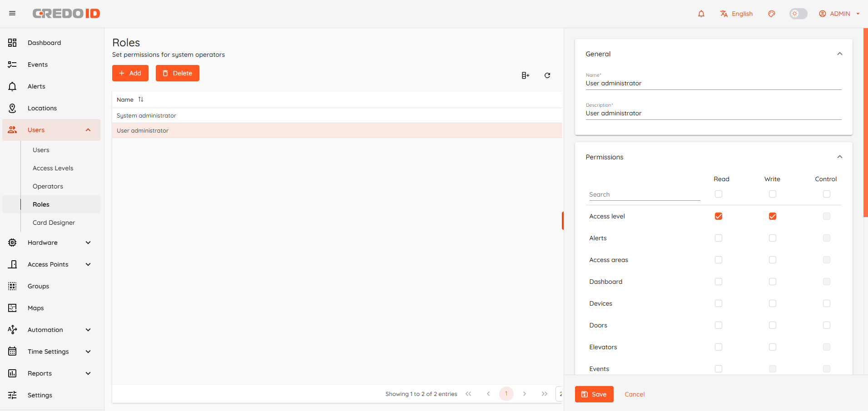Collapse the Permissions section
Image resolution: width=868 pixels, height=411 pixels.
(x=840, y=157)
